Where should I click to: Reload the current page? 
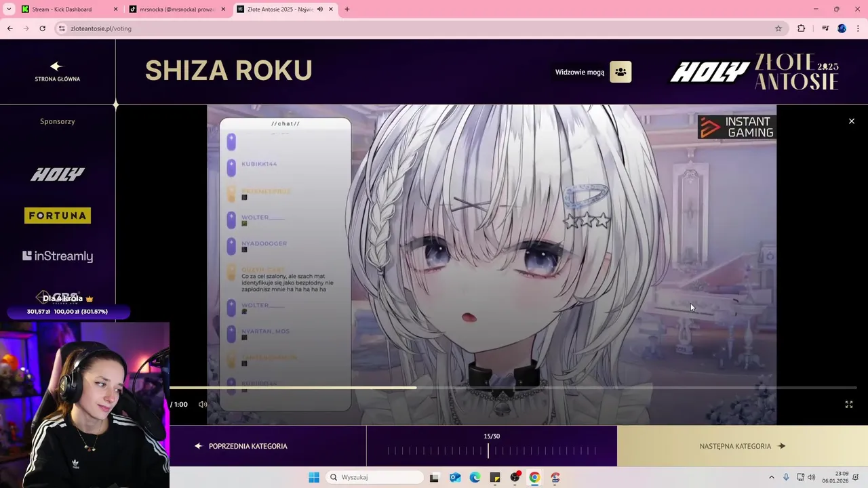click(43, 28)
